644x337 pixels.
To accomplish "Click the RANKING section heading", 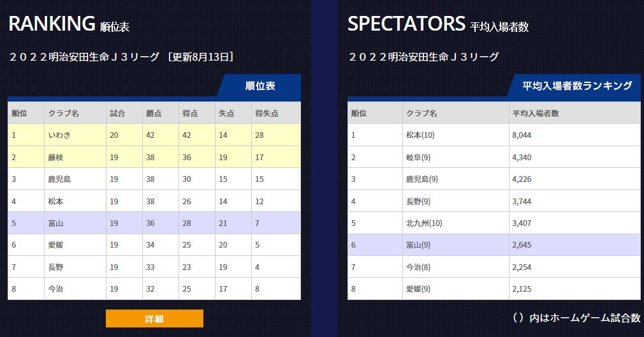I will (52, 24).
